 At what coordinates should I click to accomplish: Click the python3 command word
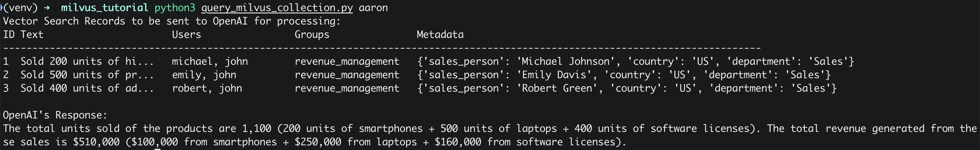click(x=175, y=8)
